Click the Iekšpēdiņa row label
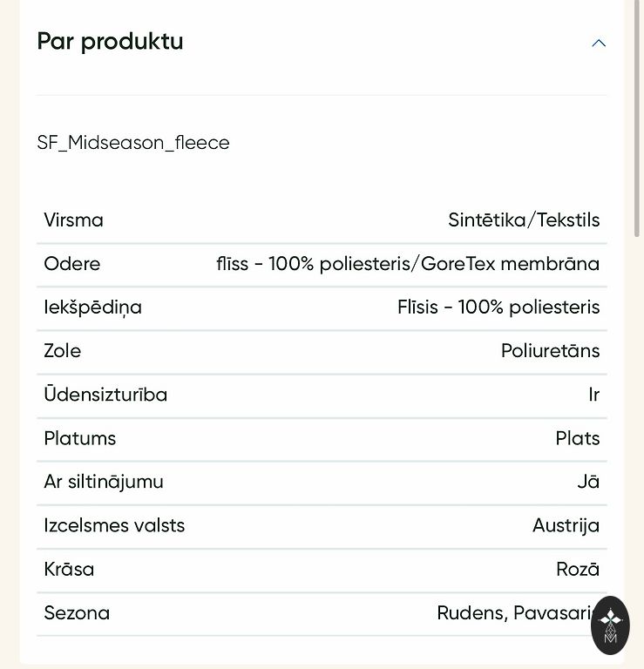This screenshot has height=669, width=644. tap(93, 307)
